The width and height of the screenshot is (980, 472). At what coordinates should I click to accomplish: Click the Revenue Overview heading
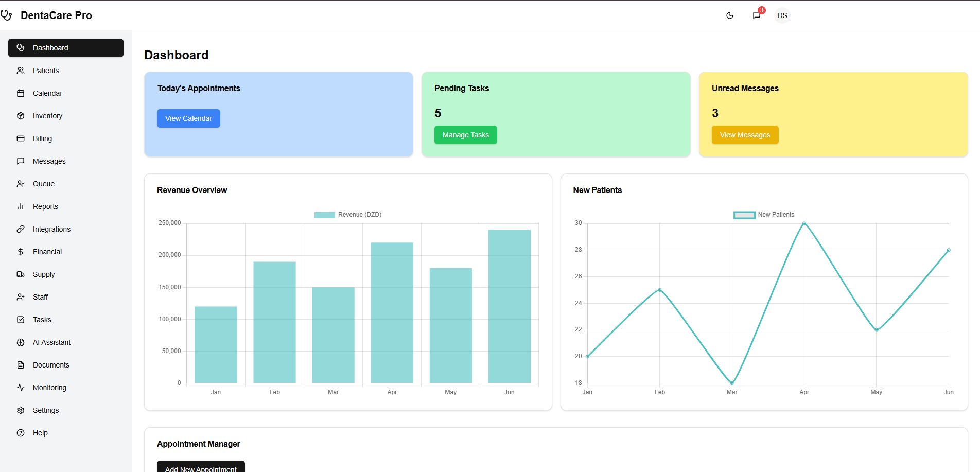[x=192, y=190]
